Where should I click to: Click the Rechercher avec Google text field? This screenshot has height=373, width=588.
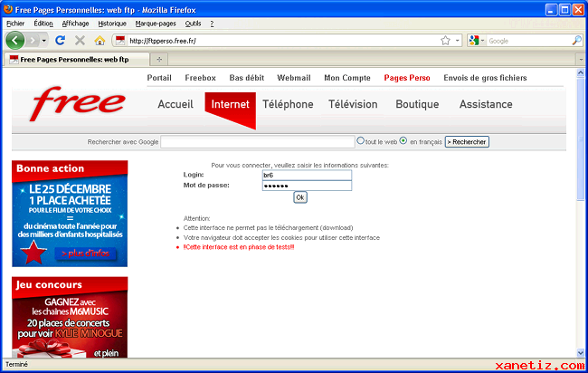(x=258, y=142)
